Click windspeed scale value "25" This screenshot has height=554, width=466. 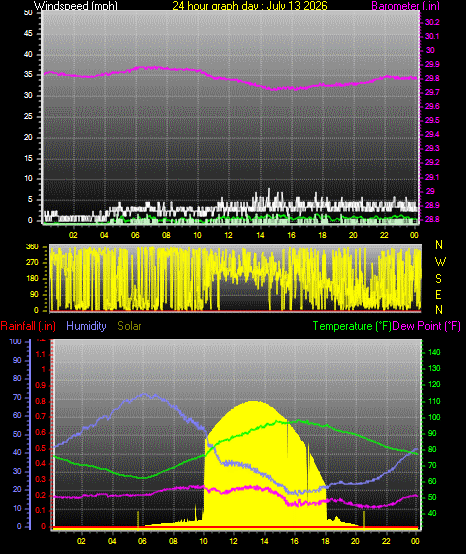pyautogui.click(x=28, y=116)
